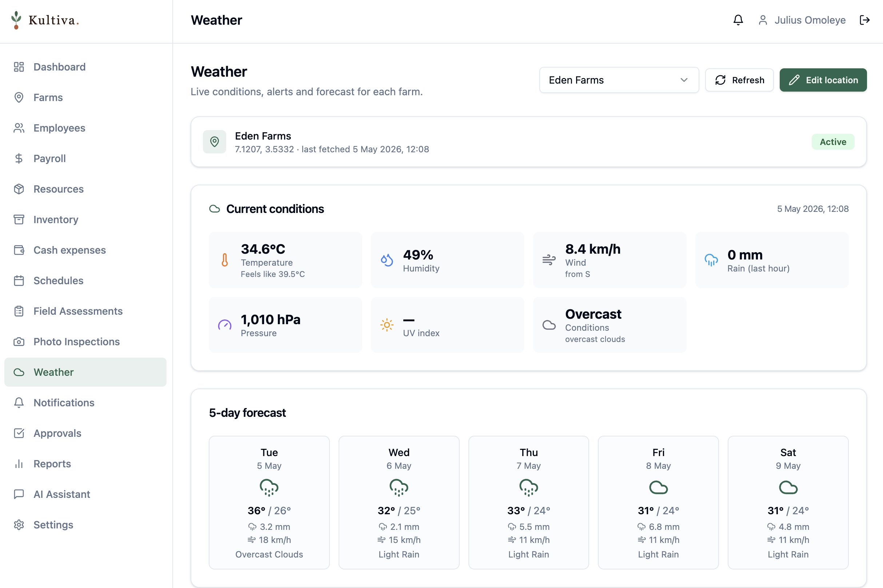
Task: Open the Notifications sidebar item
Action: [85, 403]
